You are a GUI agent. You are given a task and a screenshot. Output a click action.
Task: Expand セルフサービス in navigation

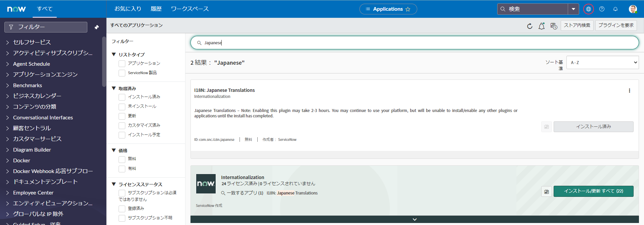click(x=7, y=43)
